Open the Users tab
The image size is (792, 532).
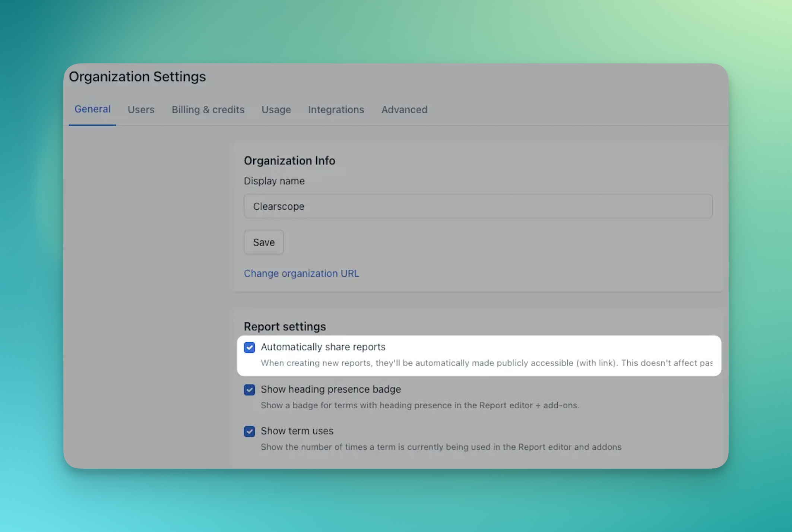tap(141, 110)
